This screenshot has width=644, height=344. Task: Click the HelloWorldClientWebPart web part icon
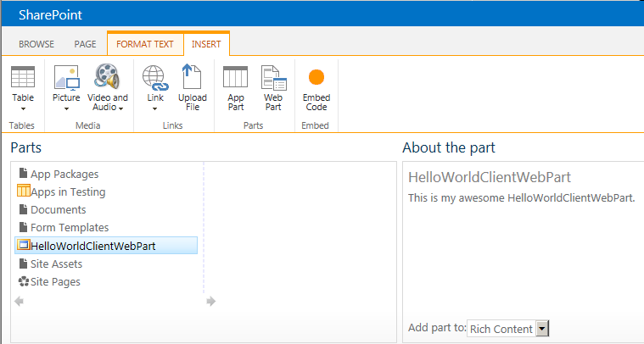(x=24, y=245)
